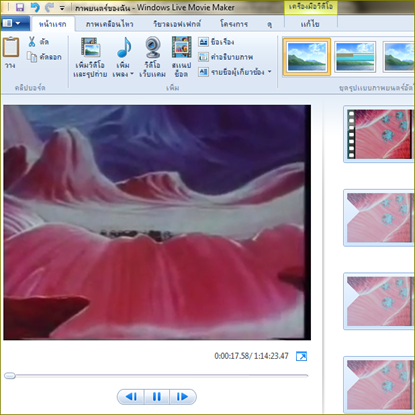Click the playback seek slider handle
Screen dimensions: 415x415
pyautogui.click(x=10, y=376)
